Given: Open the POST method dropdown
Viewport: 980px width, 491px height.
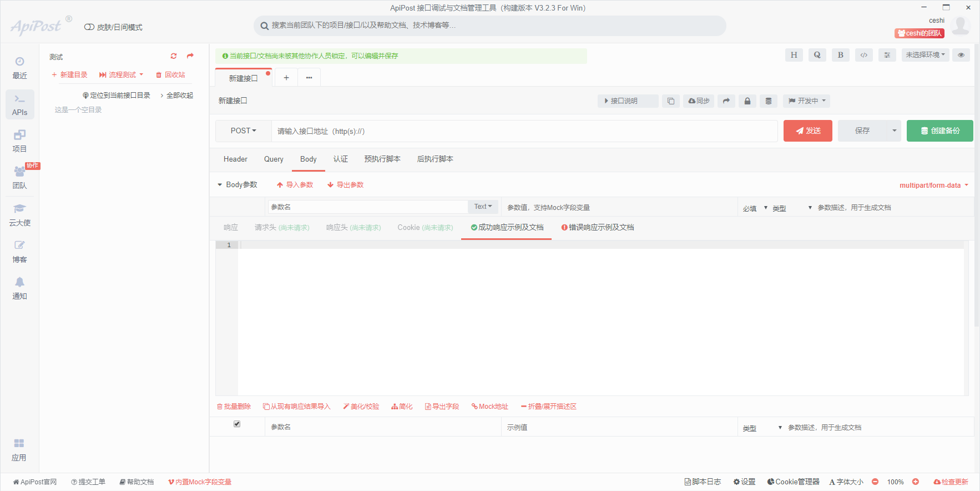Looking at the screenshot, I should (244, 131).
